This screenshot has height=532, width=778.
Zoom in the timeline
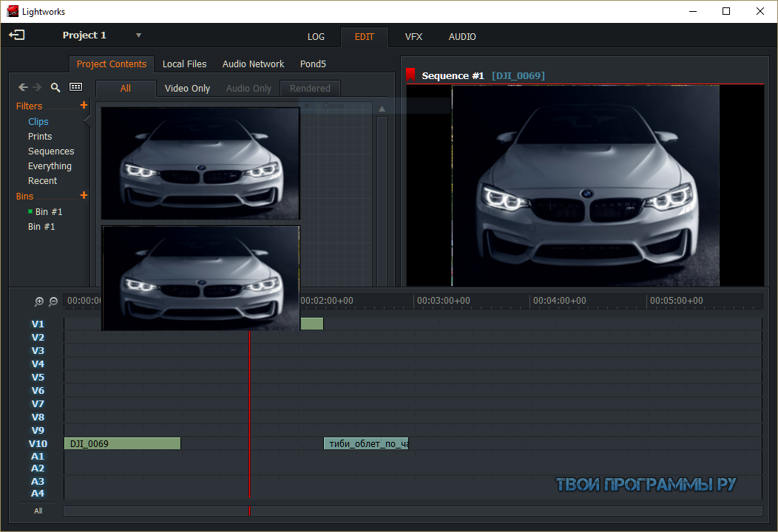tap(39, 301)
